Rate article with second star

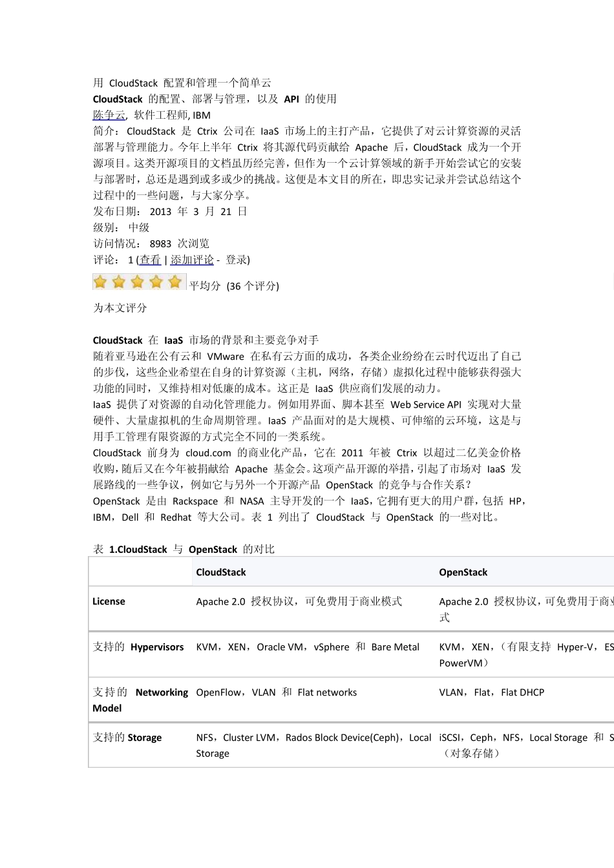point(119,282)
